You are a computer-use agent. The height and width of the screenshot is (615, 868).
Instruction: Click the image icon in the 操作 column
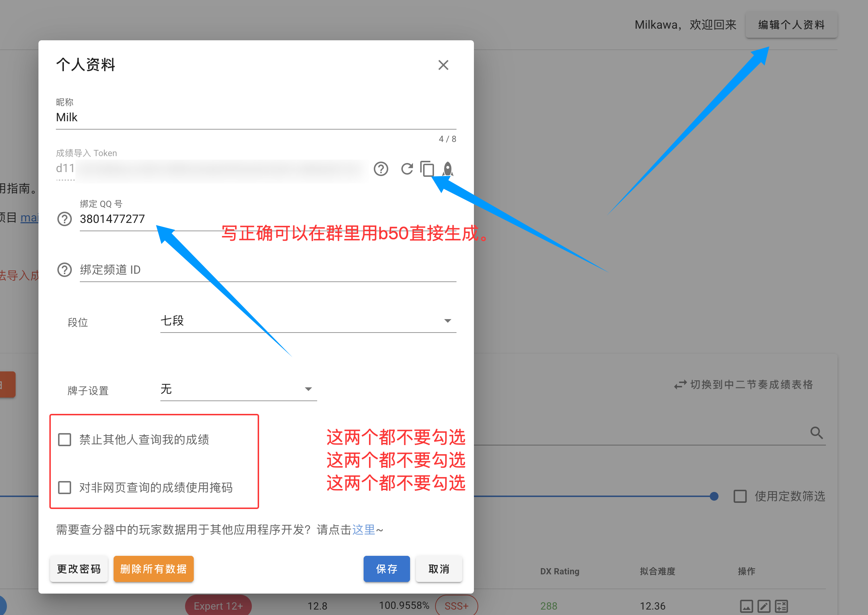coord(746,606)
